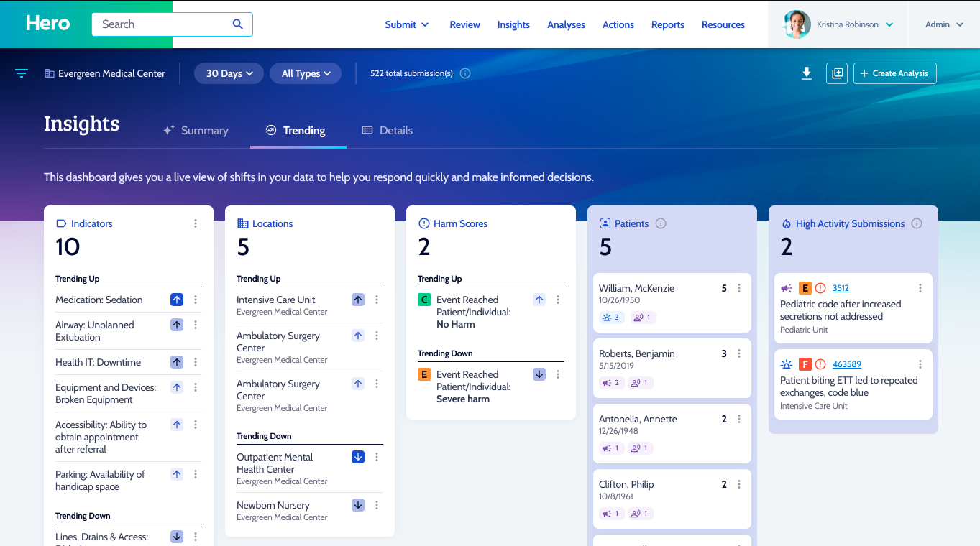This screenshot has width=980, height=546.
Task: Expand the Submit menu dropdown
Action: (407, 24)
